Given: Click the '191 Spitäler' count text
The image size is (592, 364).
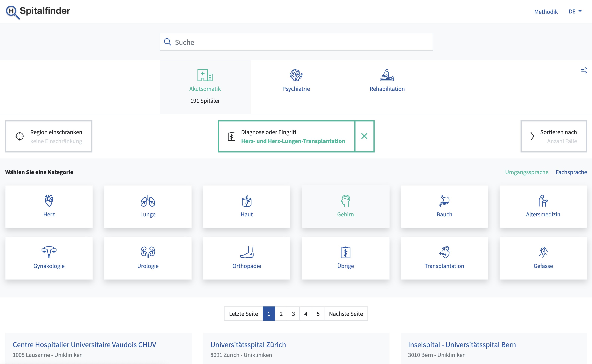Looking at the screenshot, I should pos(205,101).
